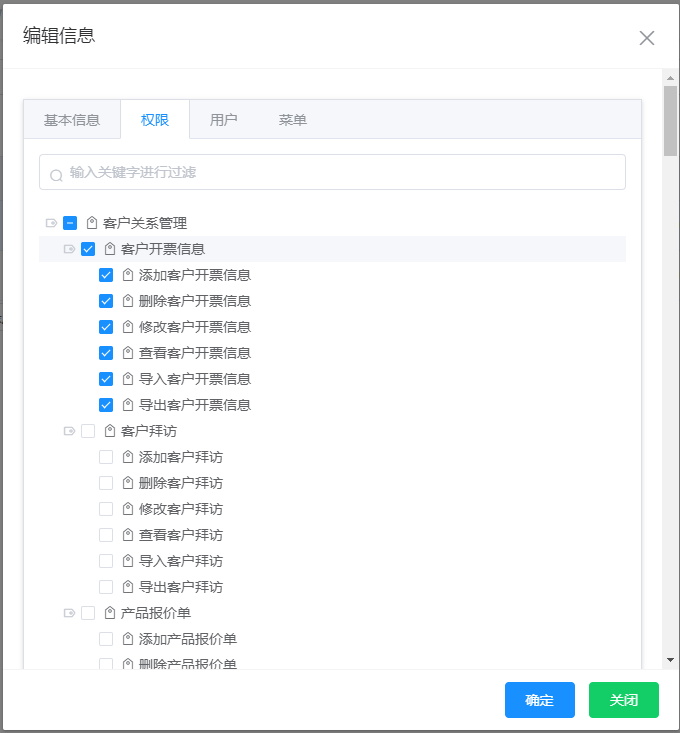Click the tag icon next to 查看客户拜访

(x=128, y=534)
